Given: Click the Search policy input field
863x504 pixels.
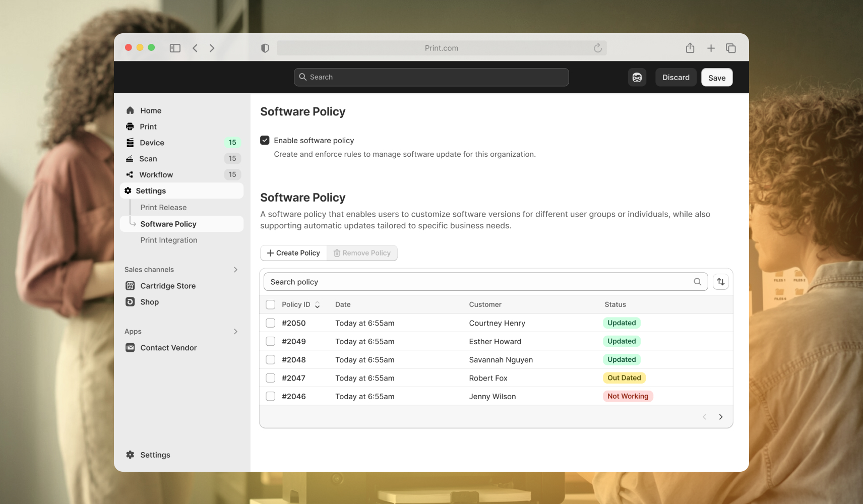Looking at the screenshot, I should [x=479, y=282].
